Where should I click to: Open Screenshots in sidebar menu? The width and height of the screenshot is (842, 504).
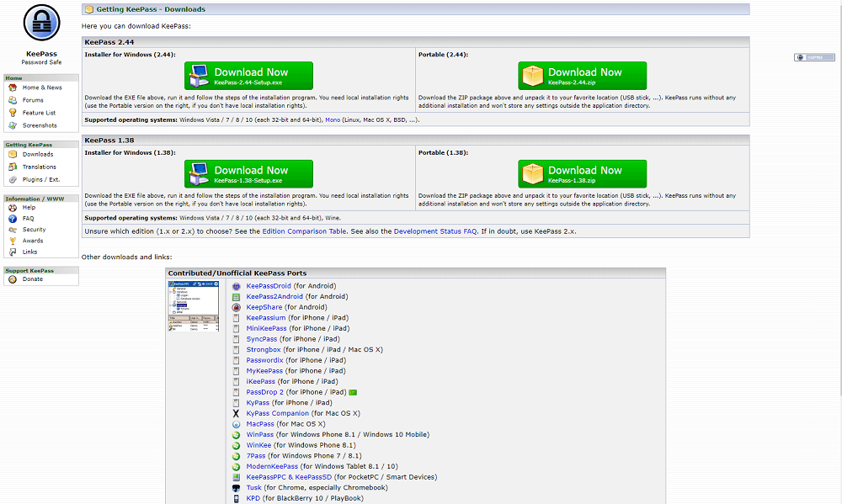[x=40, y=125]
